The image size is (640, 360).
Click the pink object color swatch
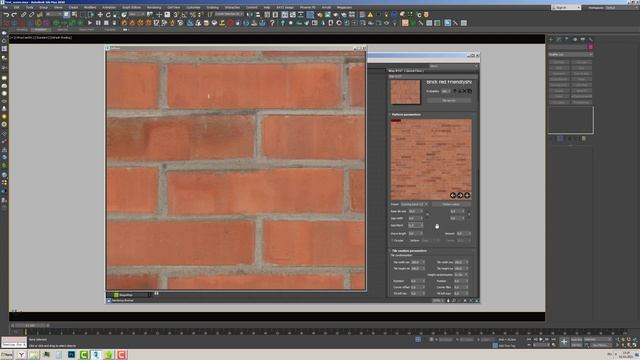pos(590,47)
